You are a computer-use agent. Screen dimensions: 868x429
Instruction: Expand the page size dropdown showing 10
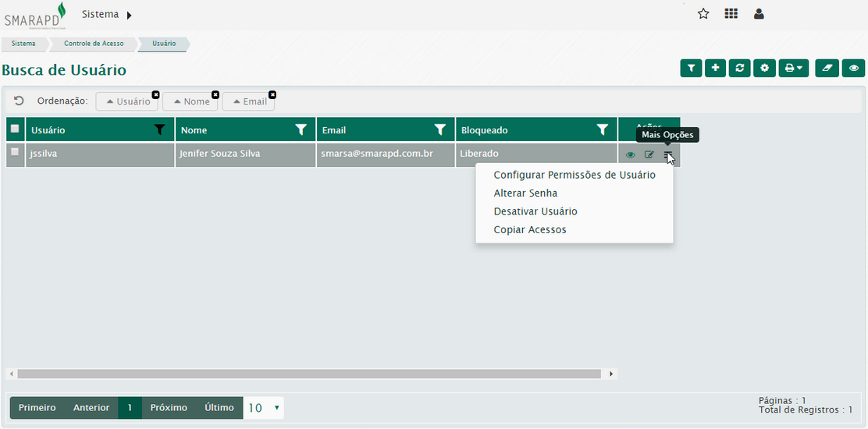[264, 408]
